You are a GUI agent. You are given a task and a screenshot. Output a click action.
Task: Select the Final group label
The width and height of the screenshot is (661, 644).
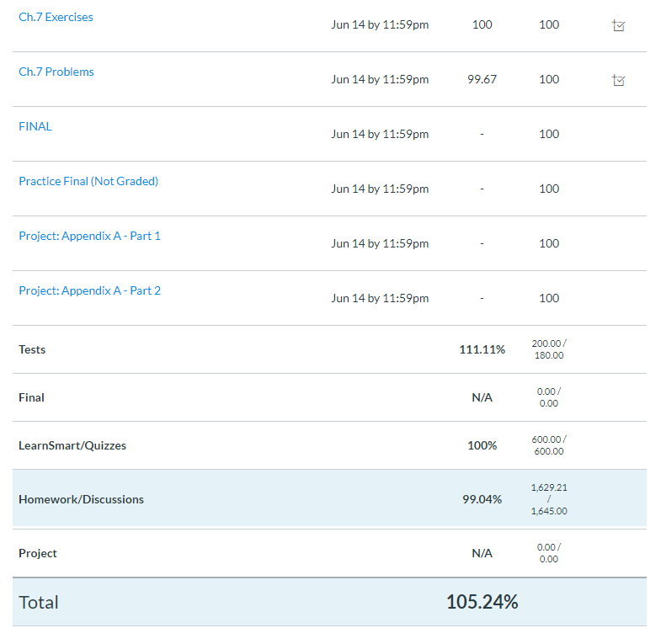31,397
